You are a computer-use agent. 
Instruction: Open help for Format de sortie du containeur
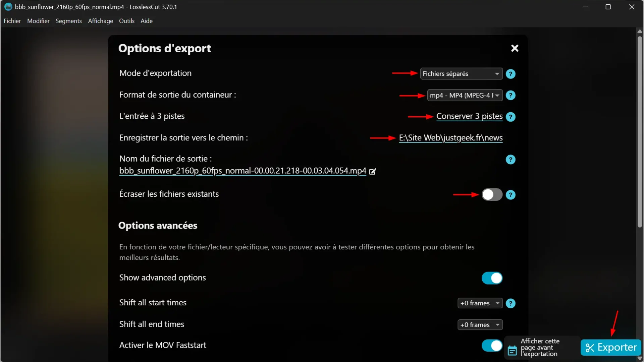(511, 96)
